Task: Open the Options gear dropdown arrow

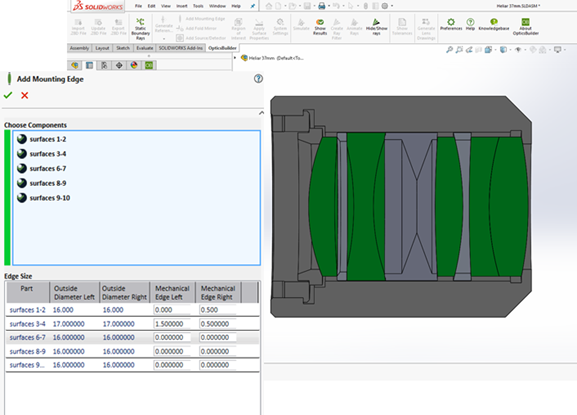Action: click(x=392, y=6)
